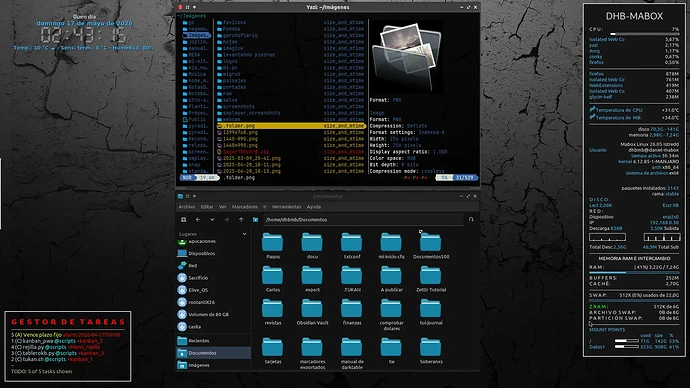Select the Soberanxs folder icon
Image resolution: width=690 pixels, height=388 pixels.
tap(430, 347)
